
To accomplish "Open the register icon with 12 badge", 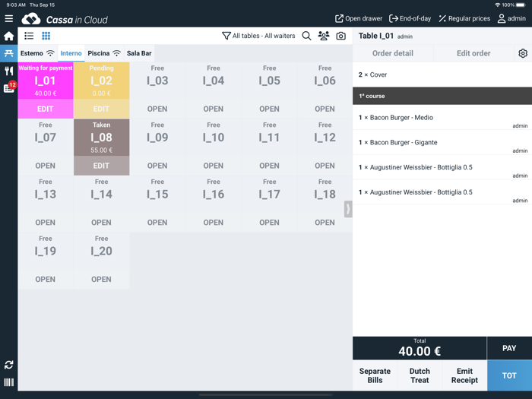I will (9, 87).
